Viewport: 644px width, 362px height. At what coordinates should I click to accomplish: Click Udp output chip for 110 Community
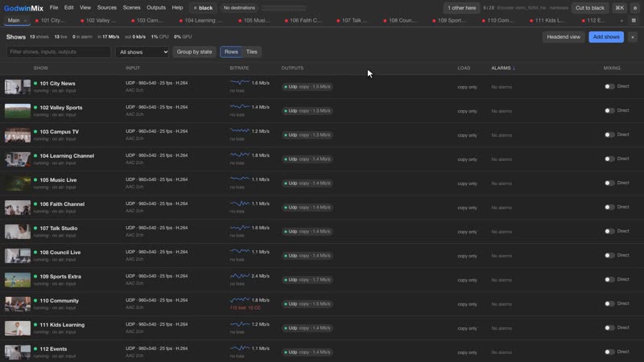[308, 304]
